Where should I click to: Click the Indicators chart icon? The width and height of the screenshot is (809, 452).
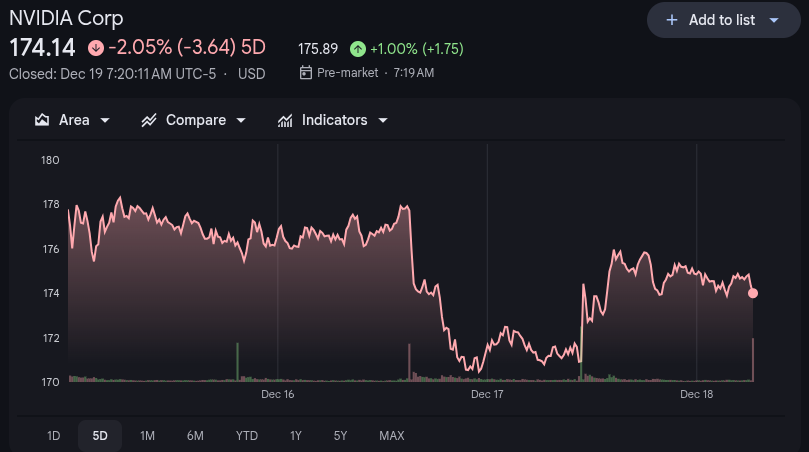[x=285, y=121]
